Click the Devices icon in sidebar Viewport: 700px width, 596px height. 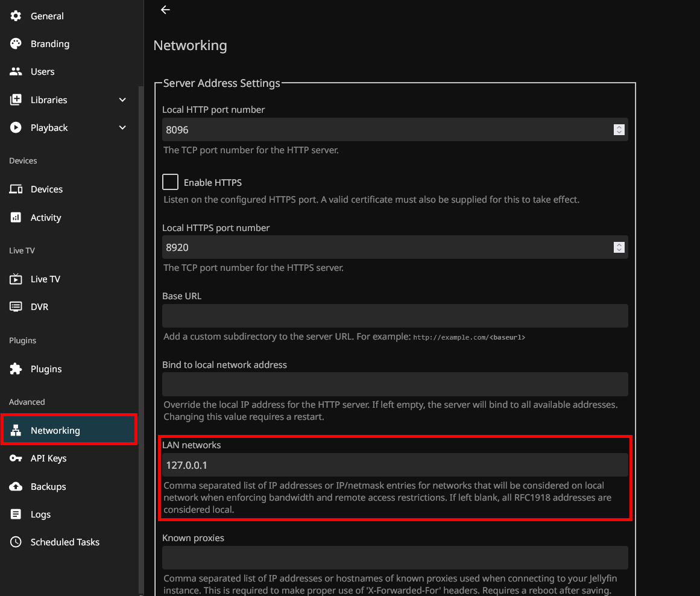coord(16,189)
